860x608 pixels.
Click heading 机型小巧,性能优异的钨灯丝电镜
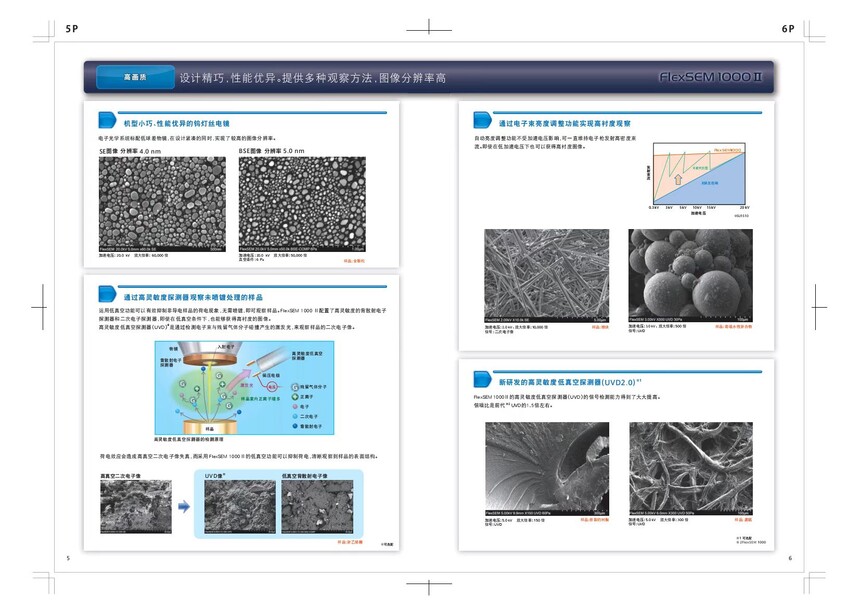pos(177,123)
